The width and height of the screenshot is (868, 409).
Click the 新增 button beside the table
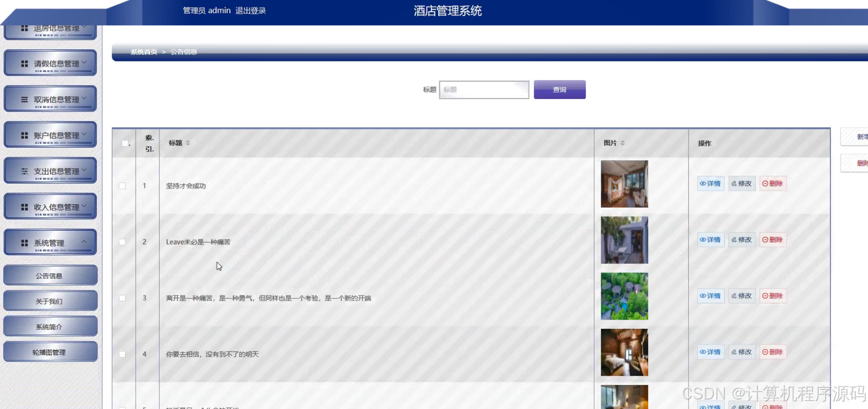(855, 137)
